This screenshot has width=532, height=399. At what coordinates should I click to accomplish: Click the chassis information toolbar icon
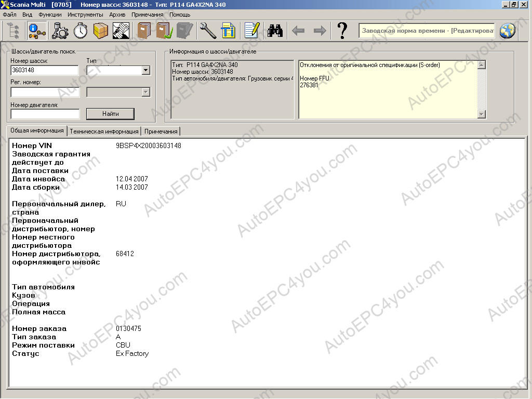tap(37, 31)
